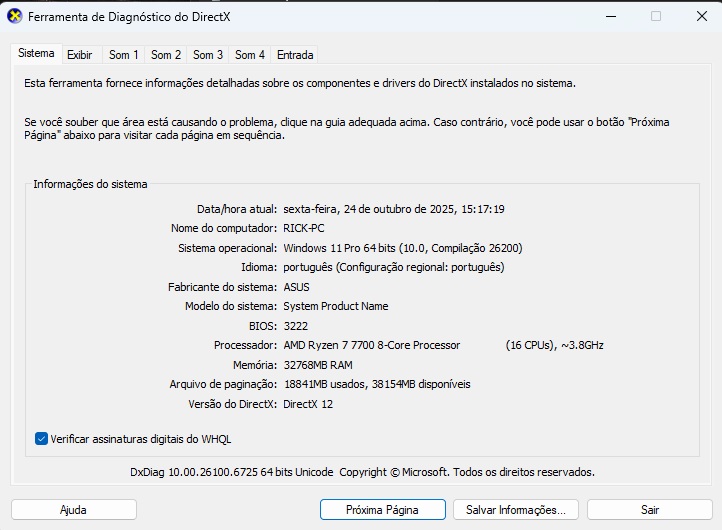Toggle the WHQL digital signatures checkbox
This screenshot has height=530, width=722.
[41, 438]
